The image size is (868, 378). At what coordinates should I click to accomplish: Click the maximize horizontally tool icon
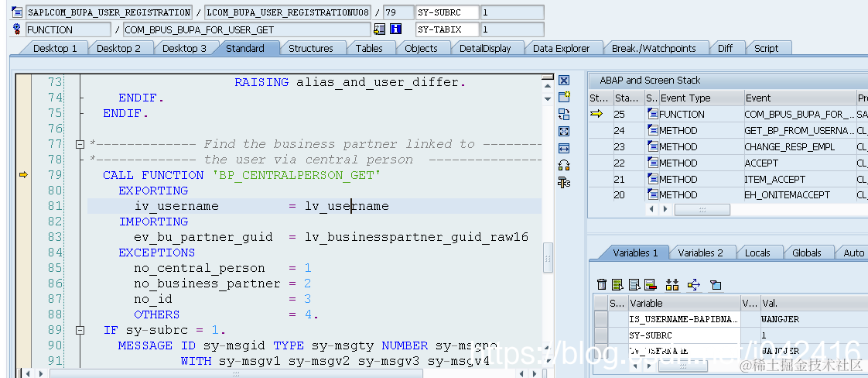point(564,149)
